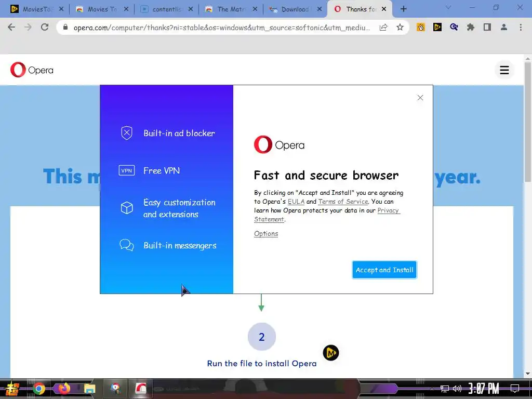
Task: Open Firefox from the taskbar
Action: (64, 388)
